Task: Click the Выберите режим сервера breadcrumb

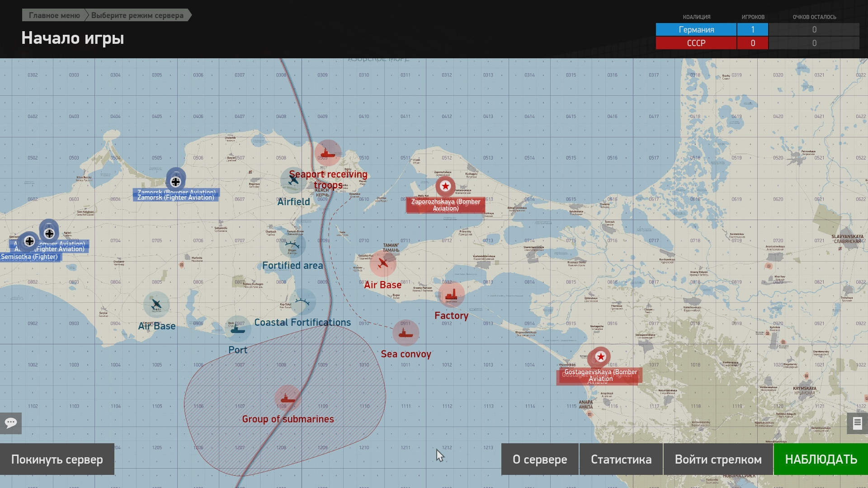Action: pyautogui.click(x=137, y=15)
